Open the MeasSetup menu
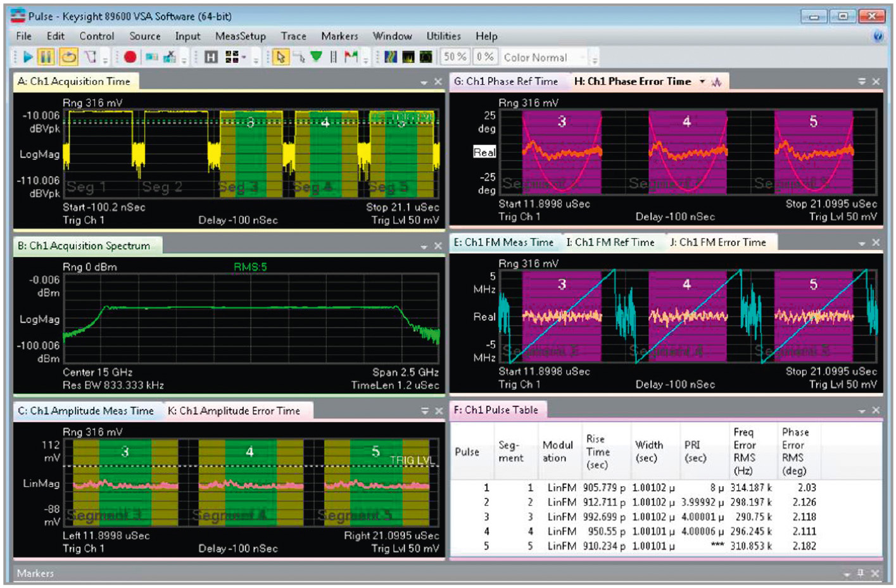 click(x=240, y=36)
